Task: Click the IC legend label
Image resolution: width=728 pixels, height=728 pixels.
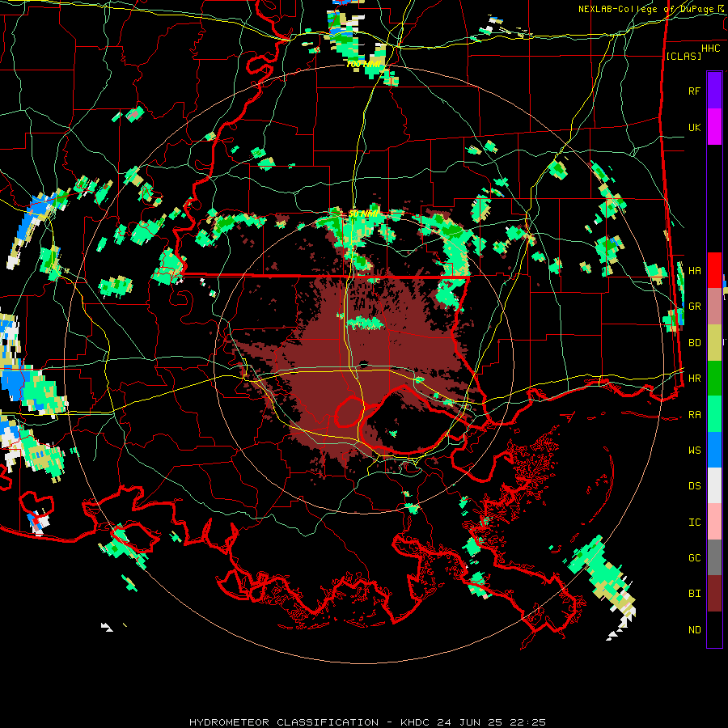Action: tap(694, 523)
